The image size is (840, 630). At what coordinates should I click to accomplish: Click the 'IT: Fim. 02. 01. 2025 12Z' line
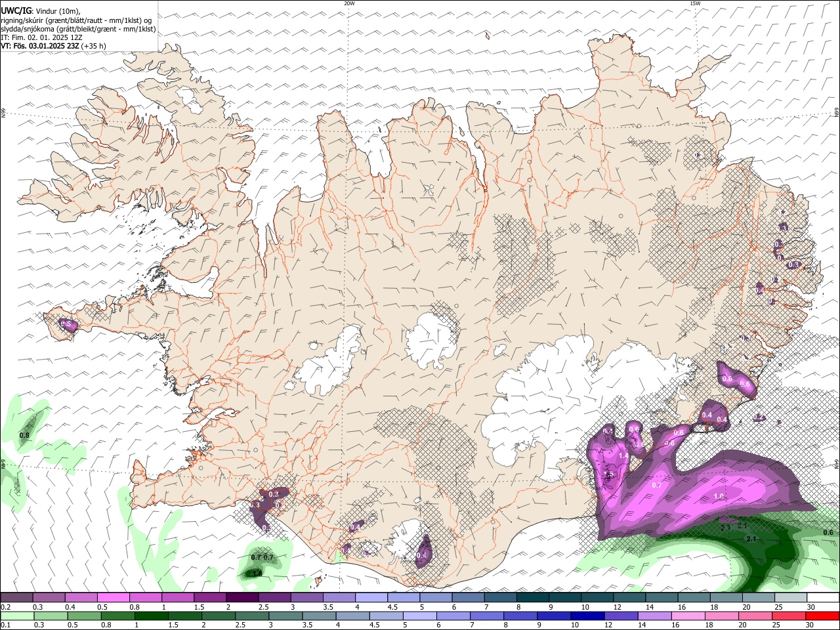pyautogui.click(x=41, y=37)
